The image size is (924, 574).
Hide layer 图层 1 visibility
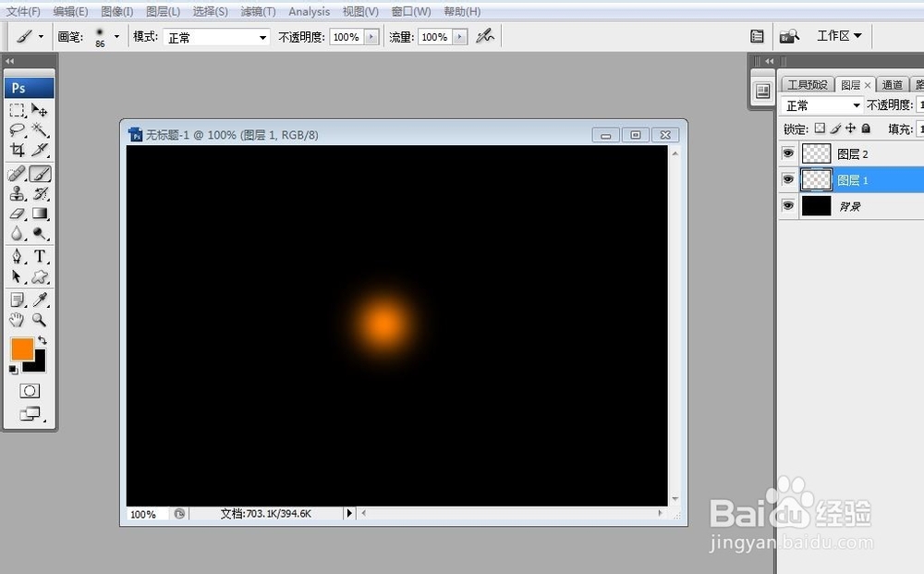click(788, 178)
